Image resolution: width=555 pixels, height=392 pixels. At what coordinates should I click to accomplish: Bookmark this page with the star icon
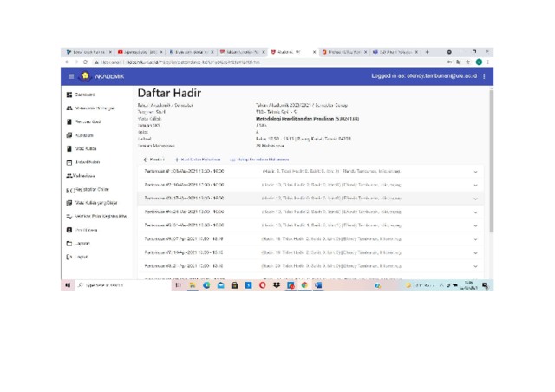tap(464, 62)
